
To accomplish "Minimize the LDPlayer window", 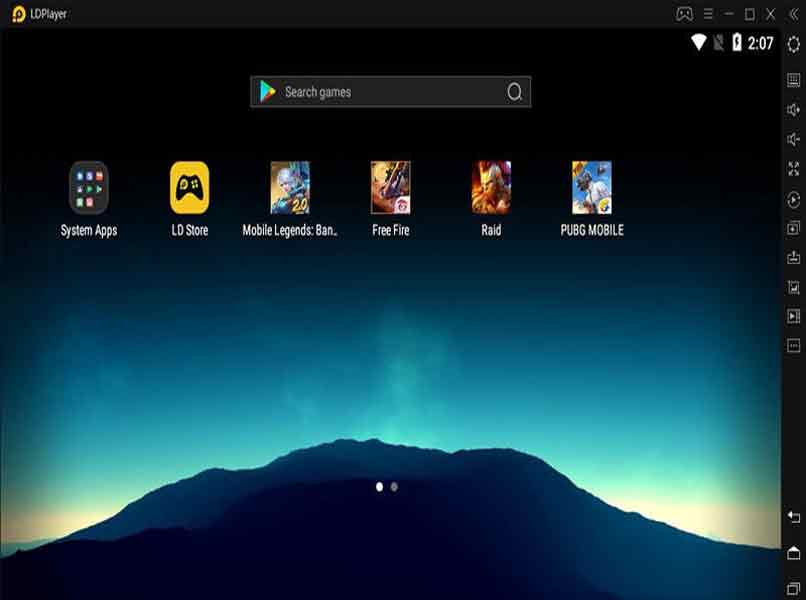I will [728, 14].
